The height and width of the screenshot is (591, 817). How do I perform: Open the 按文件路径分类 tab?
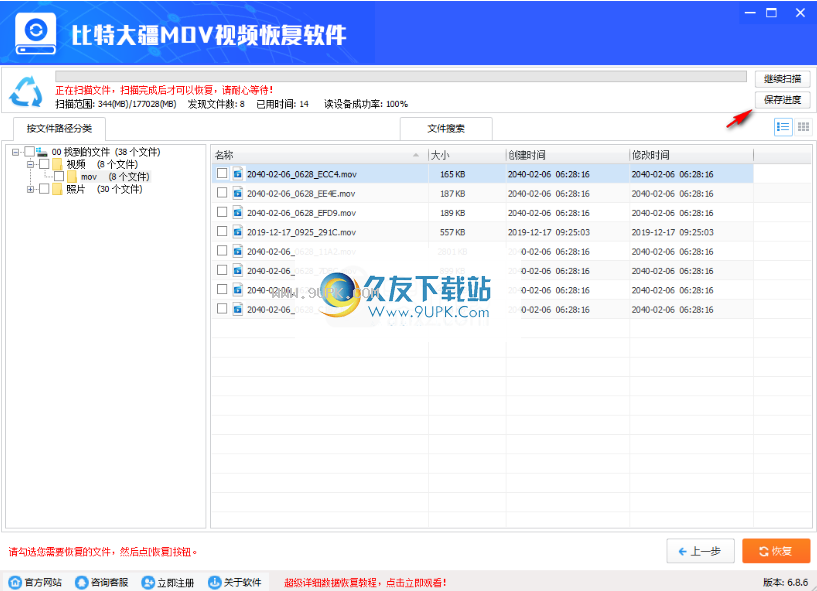click(59, 128)
